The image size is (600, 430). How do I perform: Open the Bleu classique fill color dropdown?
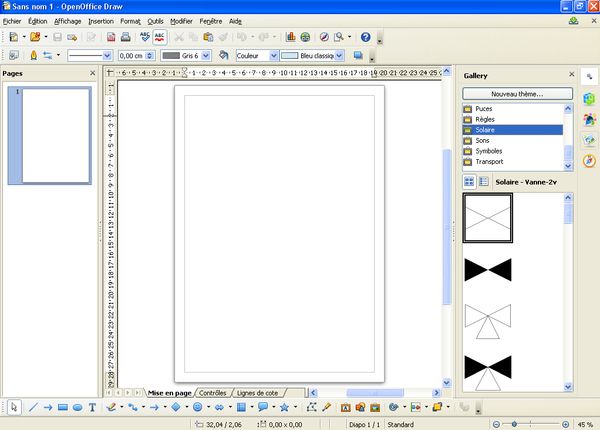(x=339, y=55)
